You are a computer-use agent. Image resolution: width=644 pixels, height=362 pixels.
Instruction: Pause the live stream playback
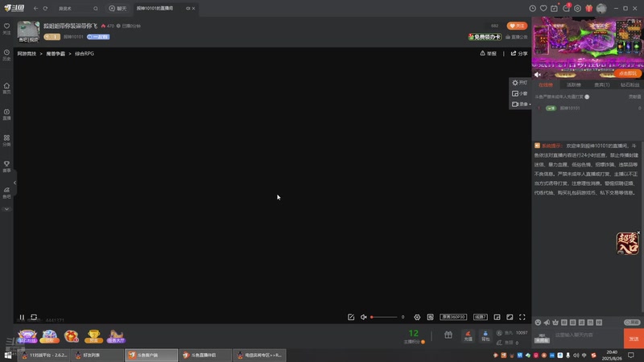[x=22, y=317]
